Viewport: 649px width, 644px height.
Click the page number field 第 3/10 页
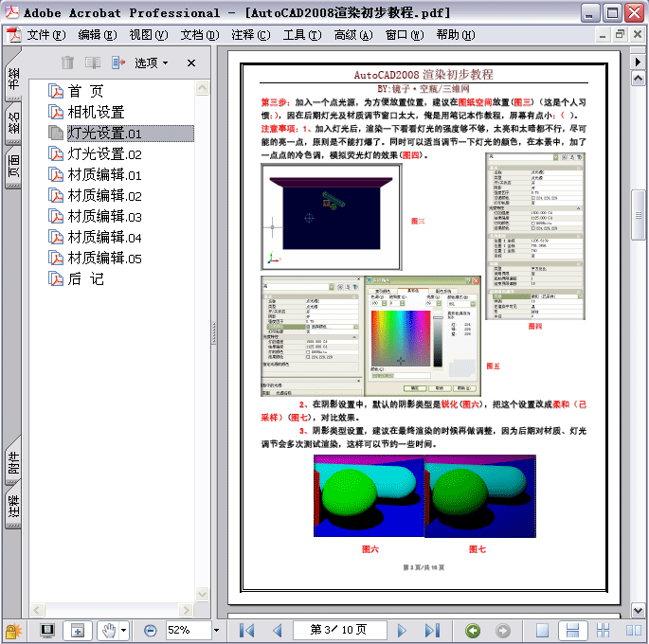[x=340, y=630]
